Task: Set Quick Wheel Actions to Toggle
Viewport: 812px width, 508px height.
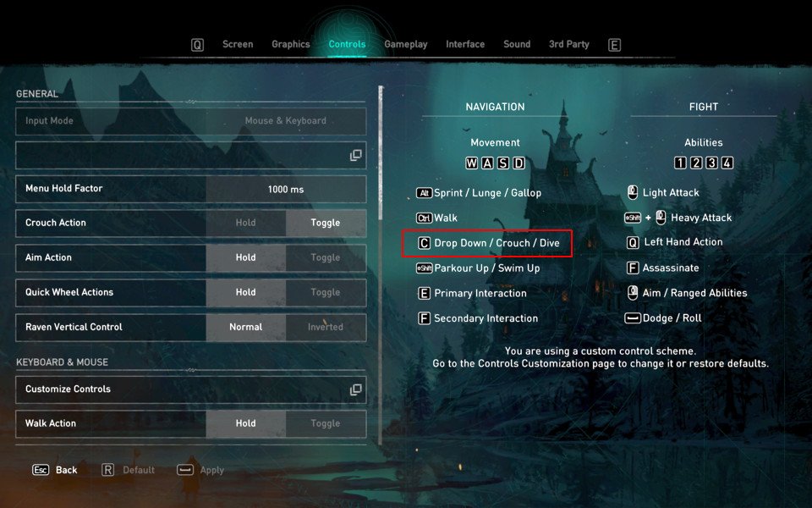Action: (x=325, y=292)
